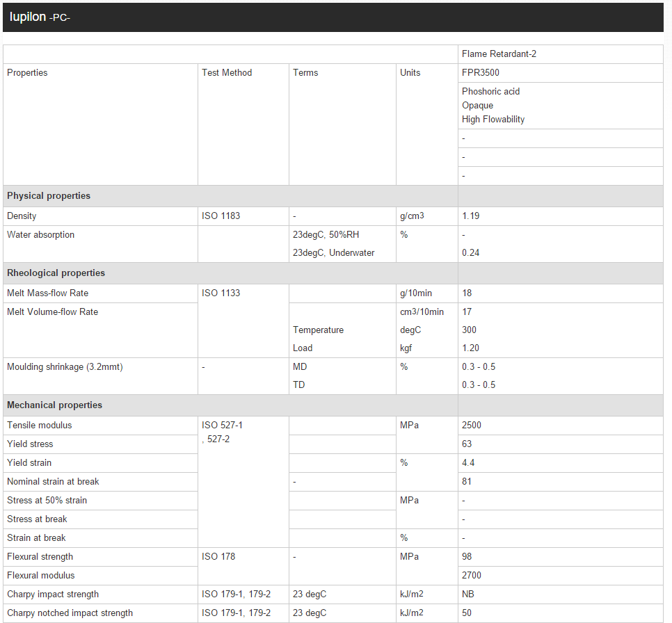Click the g/cm3 units cell
The image size is (672, 623).
pyautogui.click(x=427, y=216)
